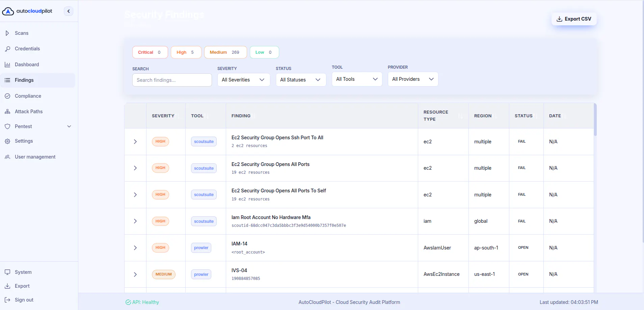Sort by the Finding column header
The image size is (644, 310).
coord(322,116)
